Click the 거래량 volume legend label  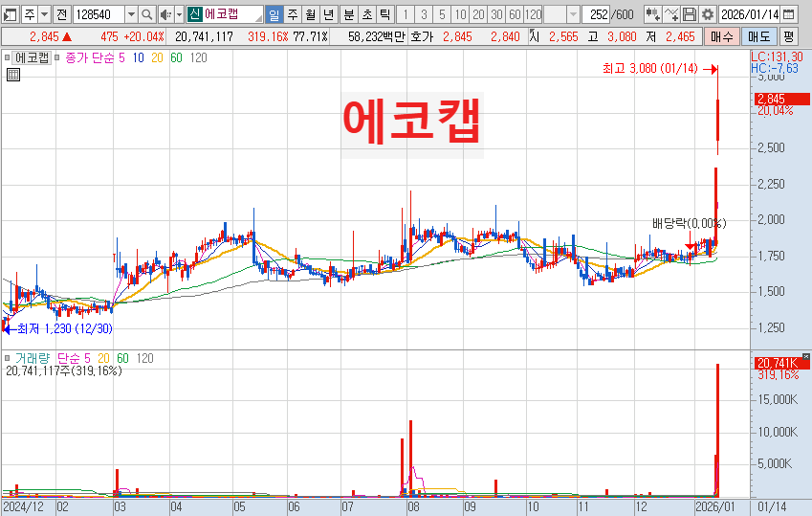(33, 358)
